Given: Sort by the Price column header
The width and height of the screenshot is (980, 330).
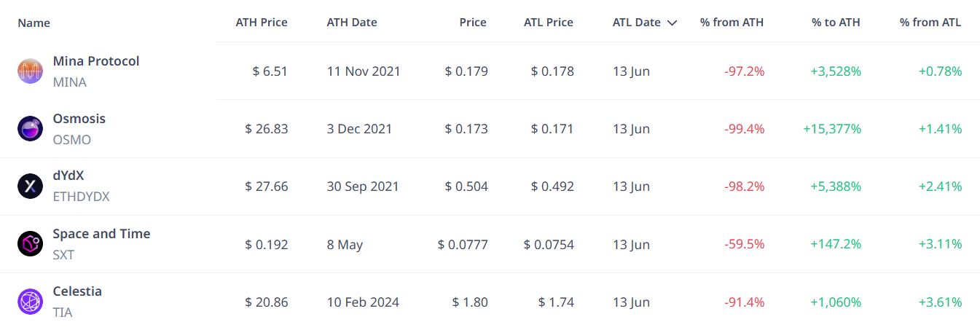Looking at the screenshot, I should click(x=473, y=22).
